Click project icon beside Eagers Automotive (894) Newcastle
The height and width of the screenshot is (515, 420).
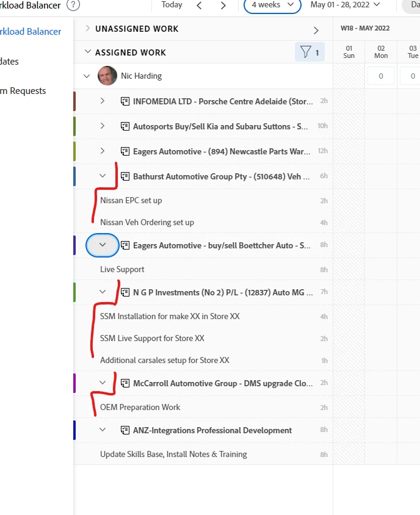[125, 151]
